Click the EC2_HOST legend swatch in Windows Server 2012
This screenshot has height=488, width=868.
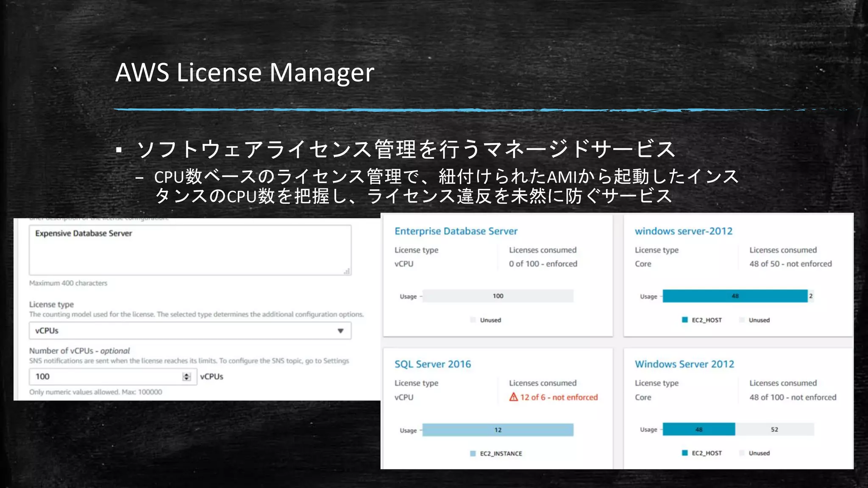[x=684, y=453]
